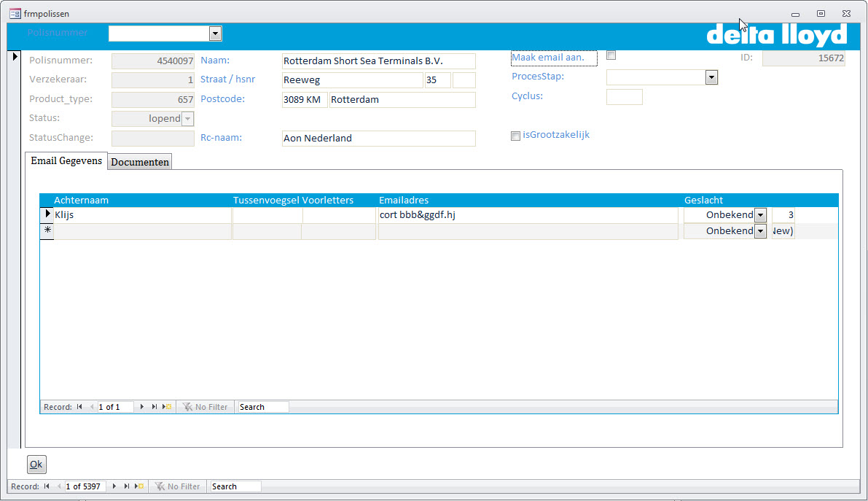This screenshot has width=868, height=501.
Task: Go to next record in email subform
Action: (141, 407)
